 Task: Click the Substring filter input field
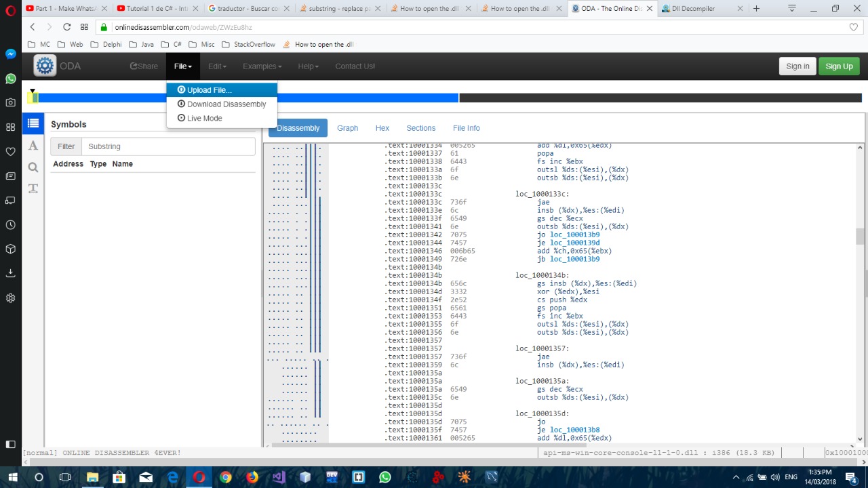click(x=168, y=146)
